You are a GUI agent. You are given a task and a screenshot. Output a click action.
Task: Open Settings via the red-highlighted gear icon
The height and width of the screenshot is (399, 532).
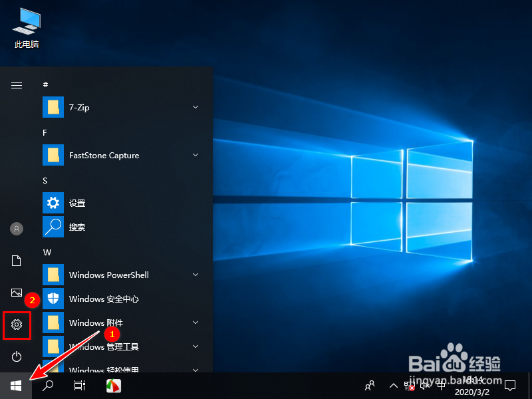click(16, 325)
